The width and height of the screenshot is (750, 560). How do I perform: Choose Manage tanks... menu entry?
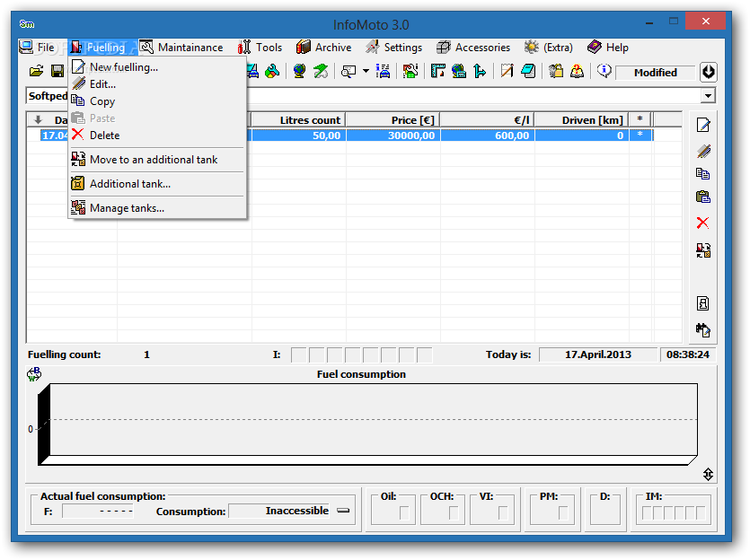157,208
